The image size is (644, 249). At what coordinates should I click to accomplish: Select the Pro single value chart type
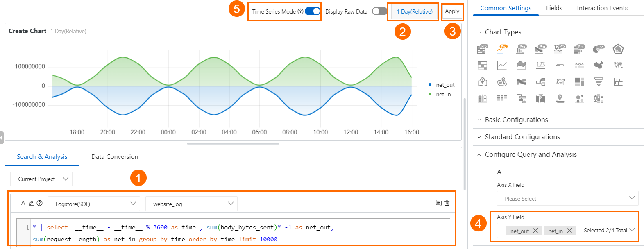(x=560, y=50)
